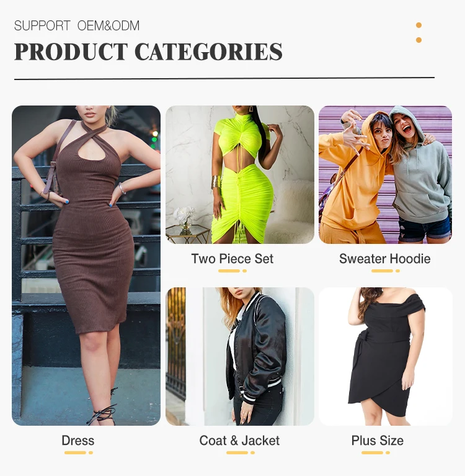Image resolution: width=465 pixels, height=476 pixels.
Task: Click the Sweater Hoodie label
Action: pos(384,259)
